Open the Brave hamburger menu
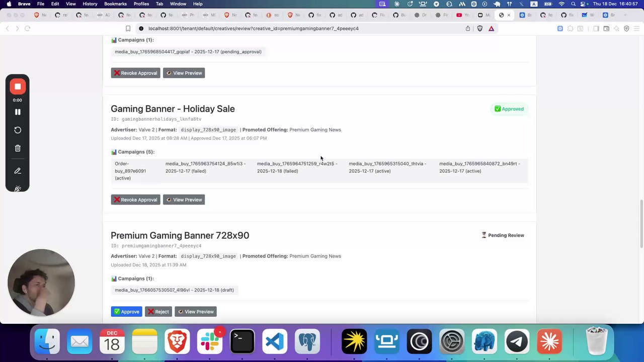 pyautogui.click(x=636, y=29)
